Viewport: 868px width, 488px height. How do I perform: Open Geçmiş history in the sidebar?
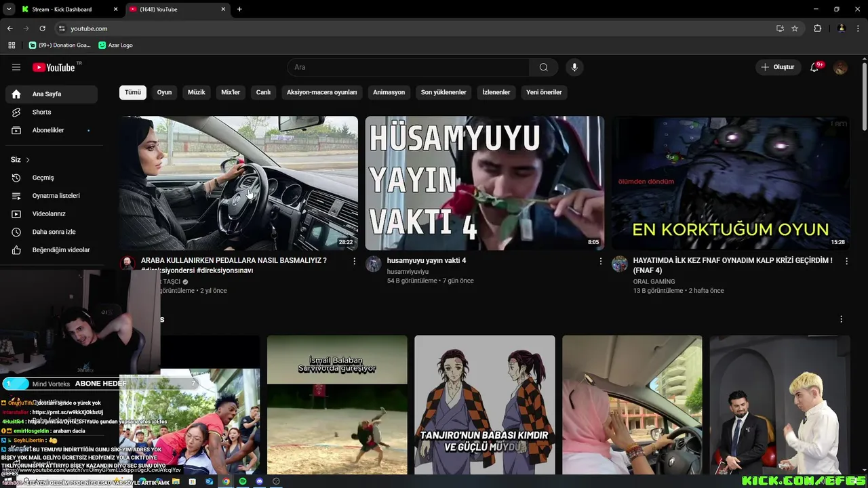[x=52, y=178]
